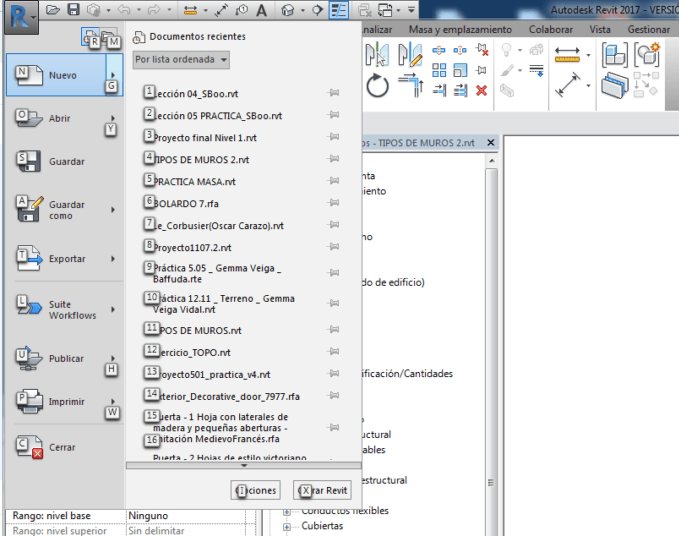Image resolution: width=679 pixels, height=536 pixels.
Task: Open the 'Por lista ordenada' sort dropdown
Action: [181, 60]
